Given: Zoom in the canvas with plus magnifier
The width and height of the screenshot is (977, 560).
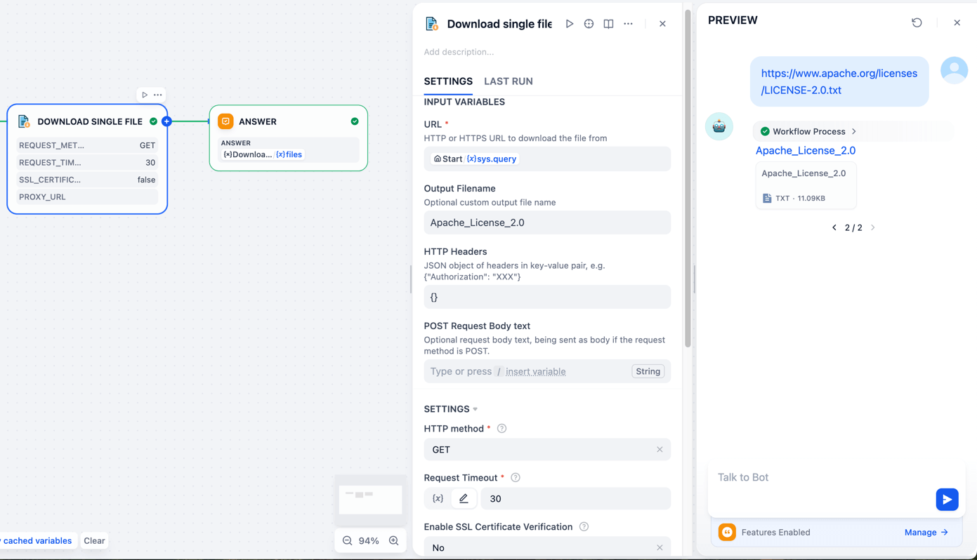Looking at the screenshot, I should coord(393,541).
